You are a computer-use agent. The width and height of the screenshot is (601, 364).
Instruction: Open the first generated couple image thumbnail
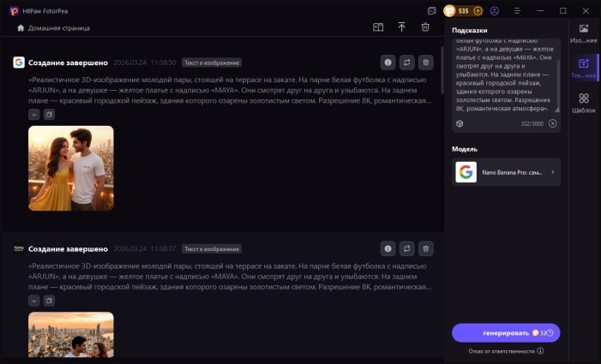pos(70,168)
